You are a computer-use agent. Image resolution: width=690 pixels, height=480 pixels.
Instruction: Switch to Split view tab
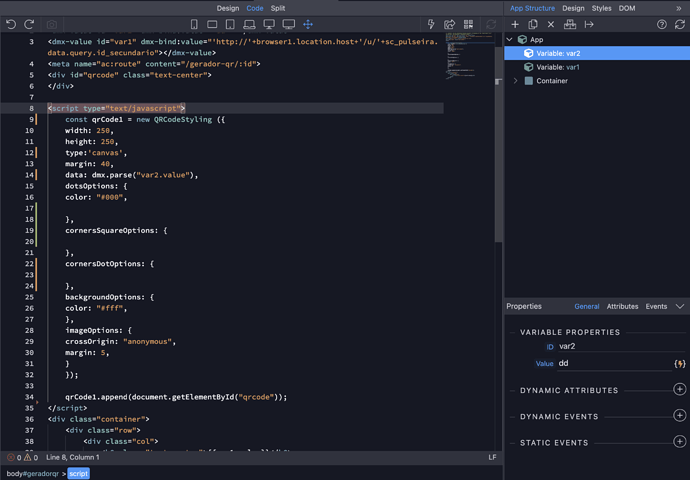278,8
